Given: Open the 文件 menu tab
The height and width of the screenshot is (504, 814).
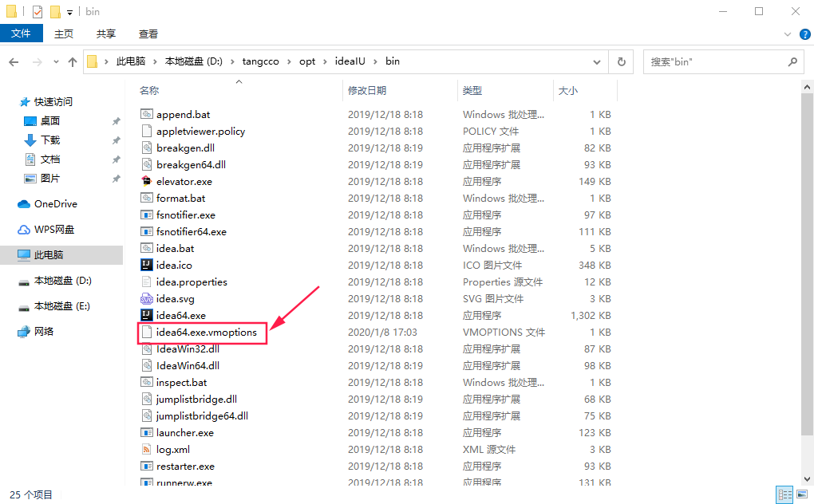Looking at the screenshot, I should pos(21,33).
